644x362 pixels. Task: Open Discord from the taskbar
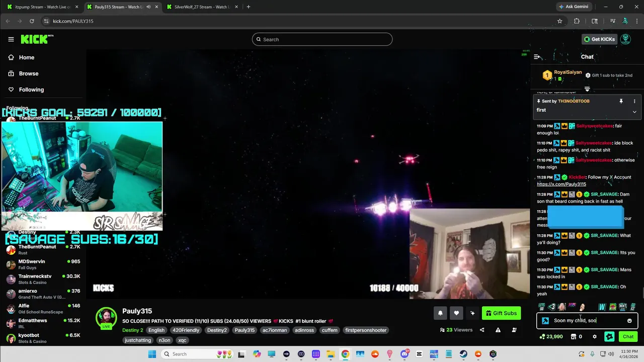point(405,354)
